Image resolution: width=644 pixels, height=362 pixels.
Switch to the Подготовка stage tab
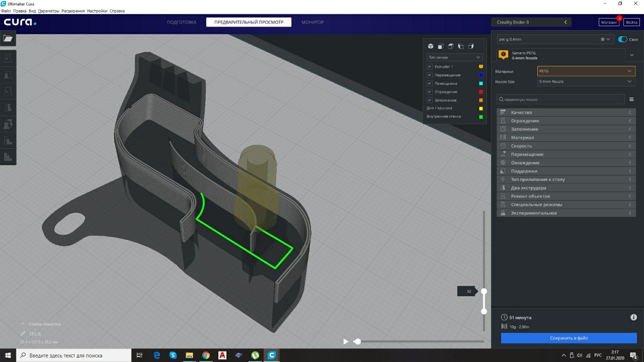[x=182, y=22]
